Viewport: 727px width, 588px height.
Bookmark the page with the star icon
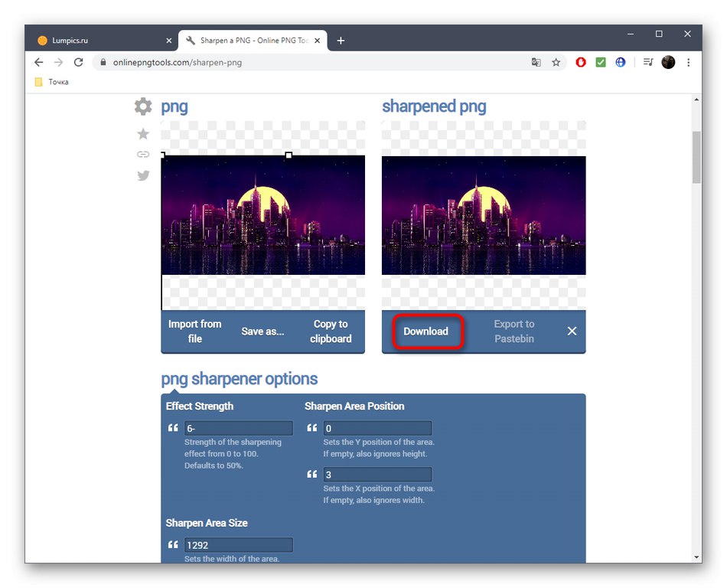point(556,62)
